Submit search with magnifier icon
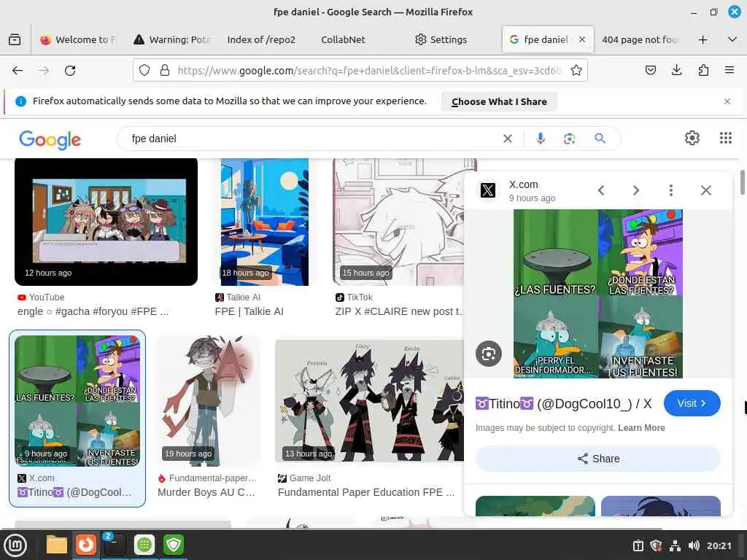Viewport: 747px width, 560px height. [600, 139]
